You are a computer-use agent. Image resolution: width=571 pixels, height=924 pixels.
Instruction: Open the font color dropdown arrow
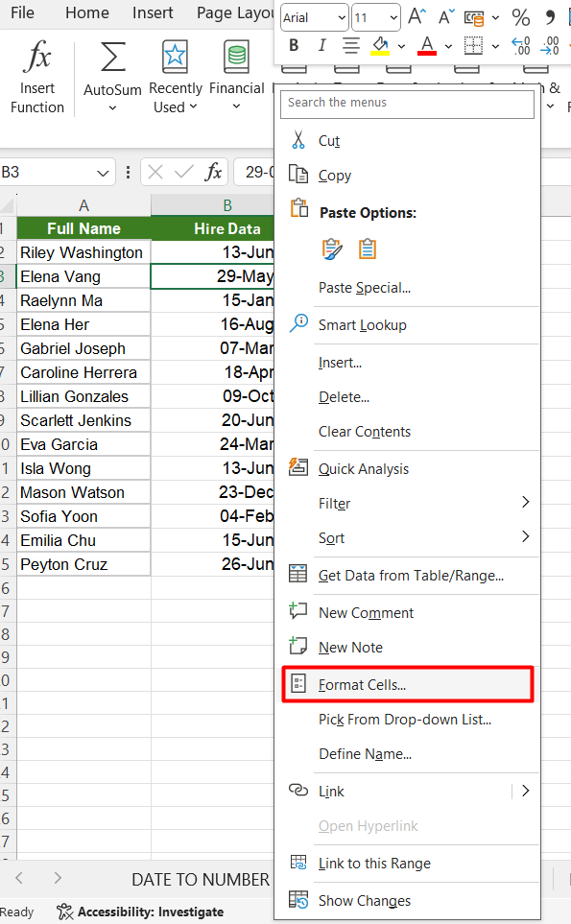(448, 46)
